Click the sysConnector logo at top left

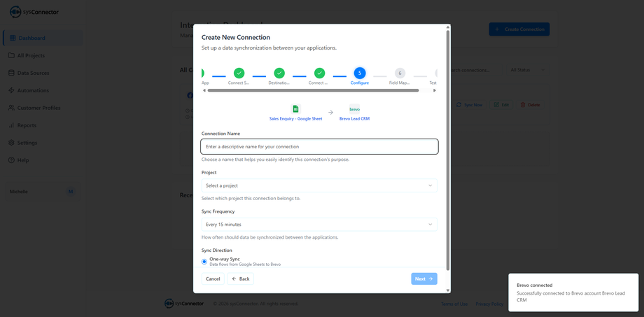tap(34, 12)
